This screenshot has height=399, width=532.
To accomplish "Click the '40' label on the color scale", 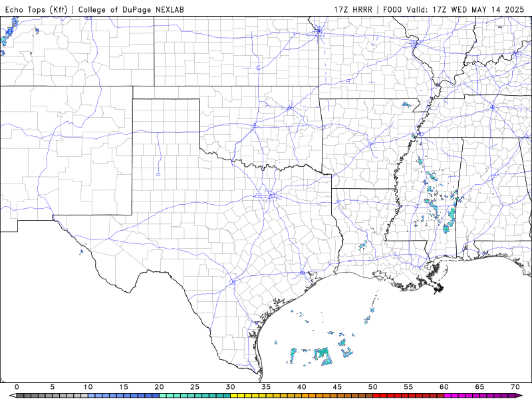I will (x=302, y=387).
